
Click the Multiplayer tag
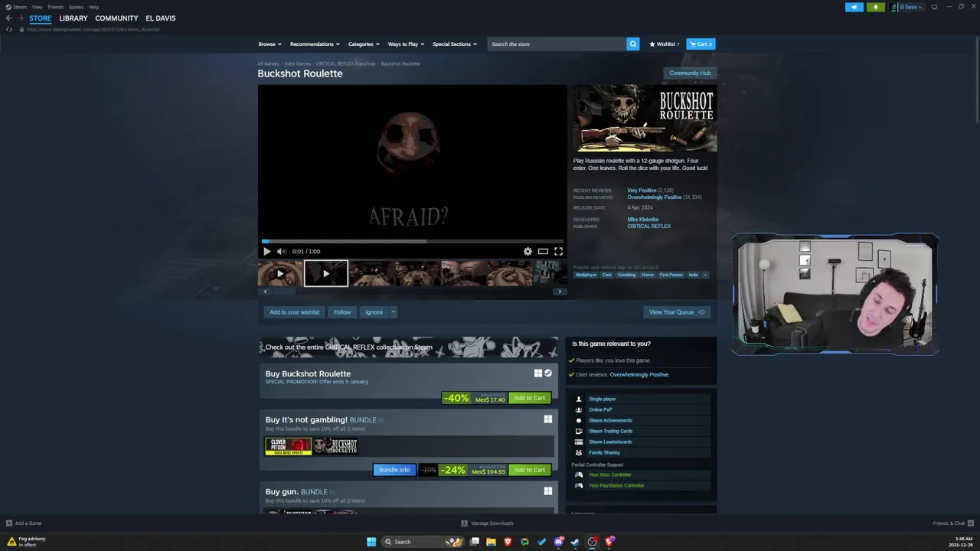pyautogui.click(x=586, y=275)
